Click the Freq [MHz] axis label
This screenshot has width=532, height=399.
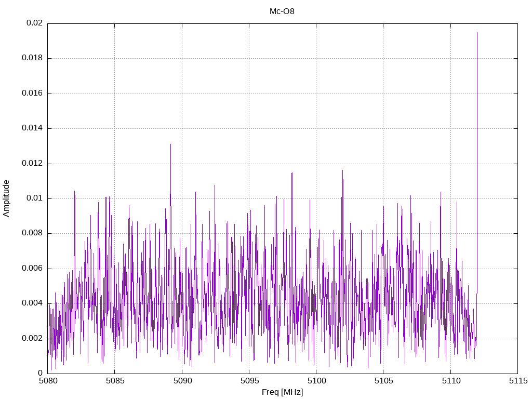(x=282, y=392)
